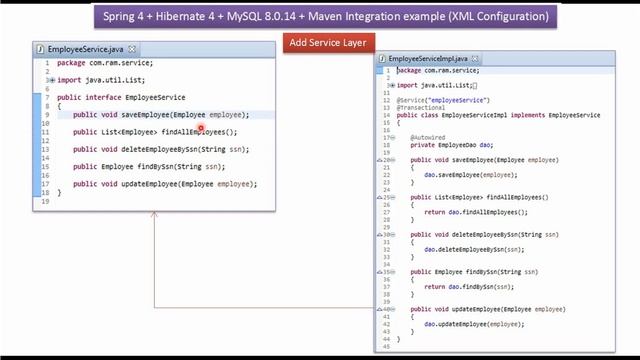Screen dimensions: 640x360
Task: Click the @Transactional annotation
Action: coord(420,108)
